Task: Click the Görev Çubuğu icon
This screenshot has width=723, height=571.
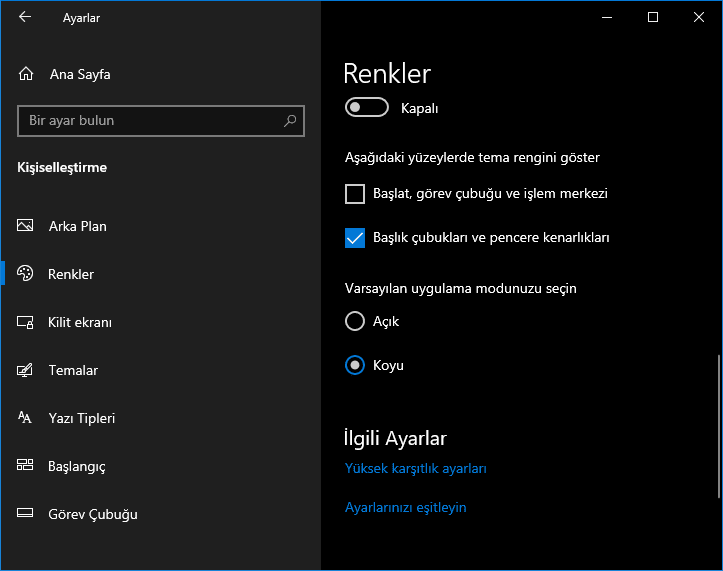Action: pyautogui.click(x=25, y=513)
